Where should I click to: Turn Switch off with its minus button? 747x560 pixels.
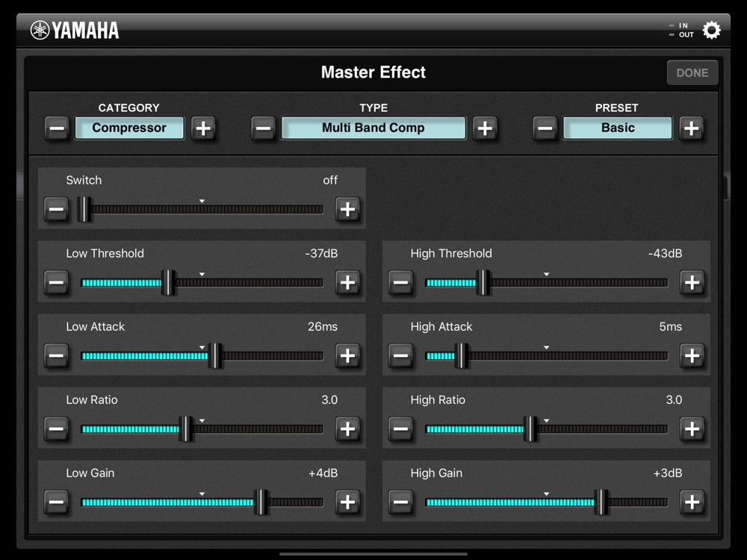56,209
